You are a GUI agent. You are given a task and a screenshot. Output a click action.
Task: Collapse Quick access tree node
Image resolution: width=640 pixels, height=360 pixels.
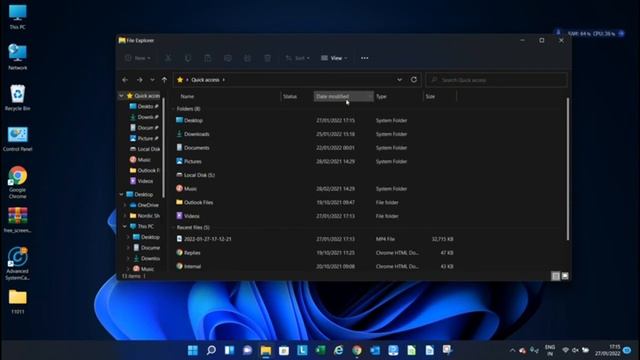[x=121, y=96]
